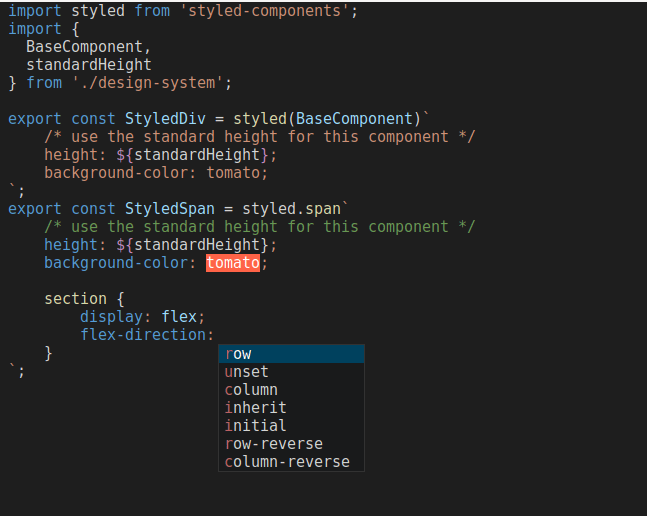Click 'display' property in section block
The height and width of the screenshot is (516, 647).
[x=111, y=317]
